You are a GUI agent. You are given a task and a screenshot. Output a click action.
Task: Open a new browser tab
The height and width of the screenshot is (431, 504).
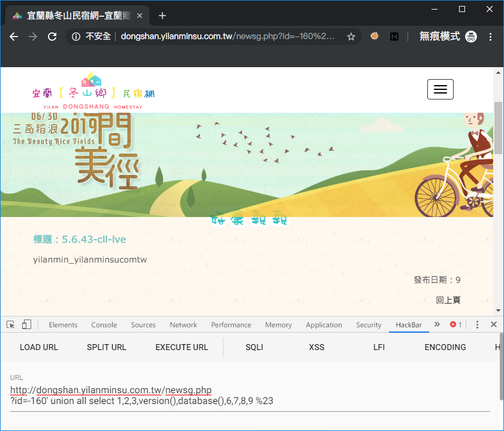162,16
